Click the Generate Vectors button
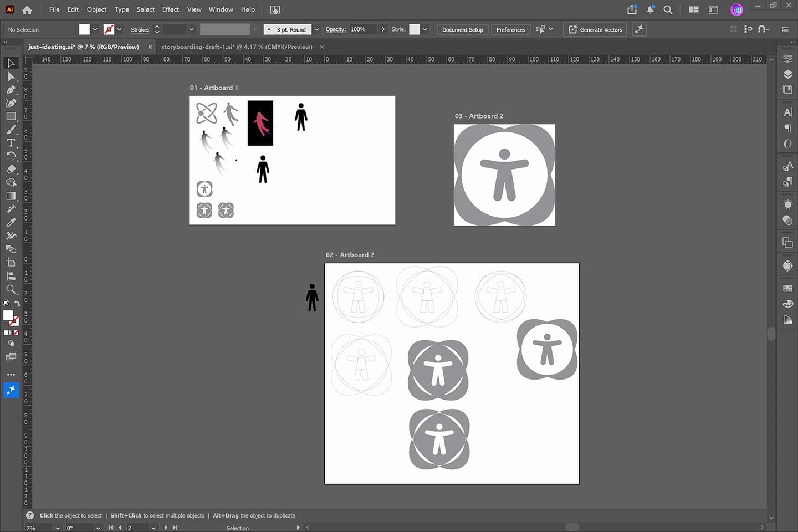 point(595,29)
